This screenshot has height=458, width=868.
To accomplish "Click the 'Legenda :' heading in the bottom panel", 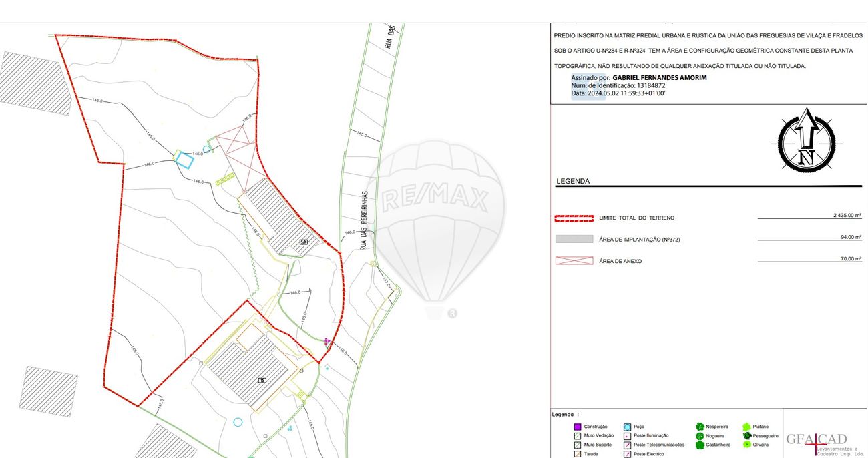I will click(566, 415).
